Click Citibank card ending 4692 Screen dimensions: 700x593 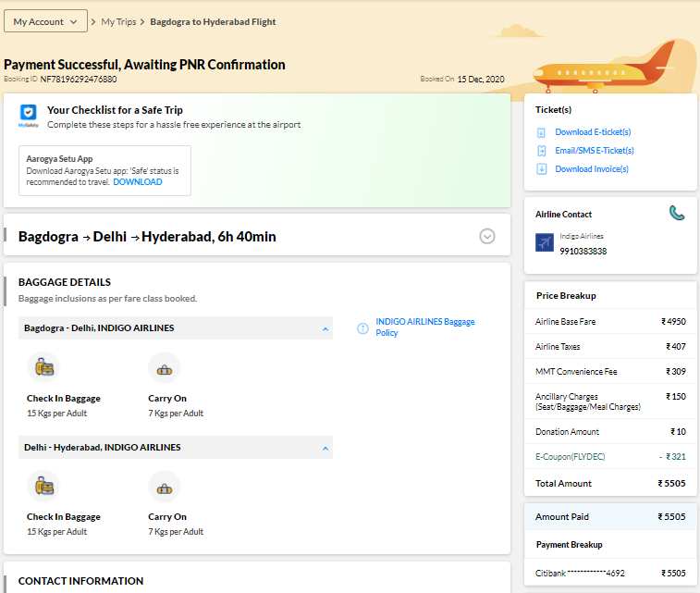click(580, 573)
